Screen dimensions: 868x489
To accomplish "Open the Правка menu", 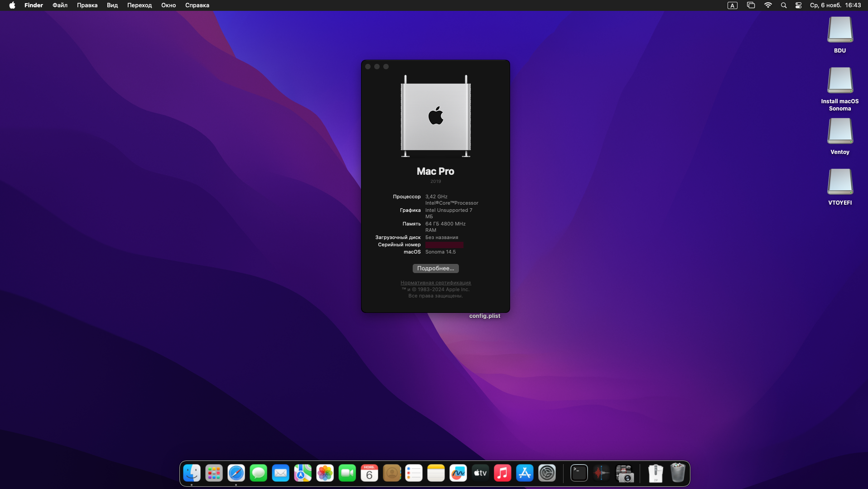I will coord(87,5).
